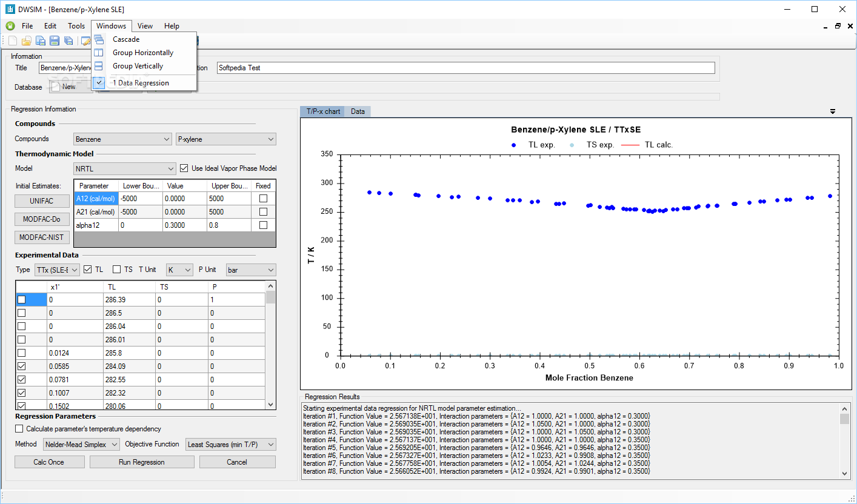Select the A12 (cal/mol) parameter cell
This screenshot has width=857, height=504.
tap(96, 199)
